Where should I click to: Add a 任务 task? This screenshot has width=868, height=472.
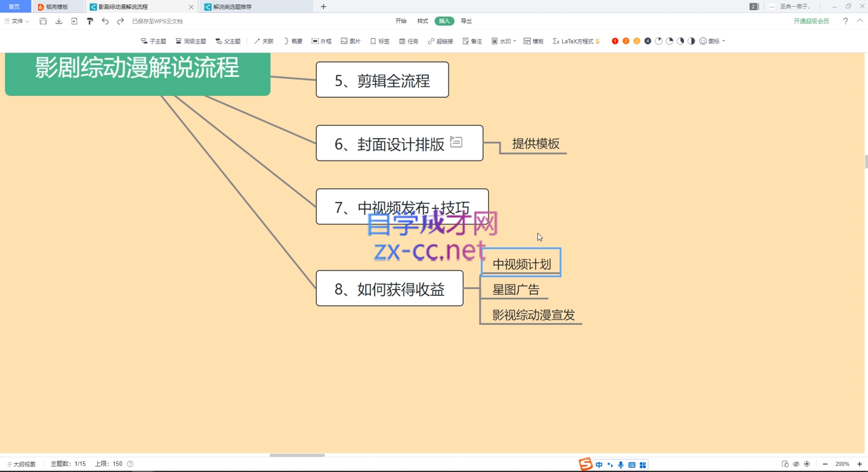(409, 41)
